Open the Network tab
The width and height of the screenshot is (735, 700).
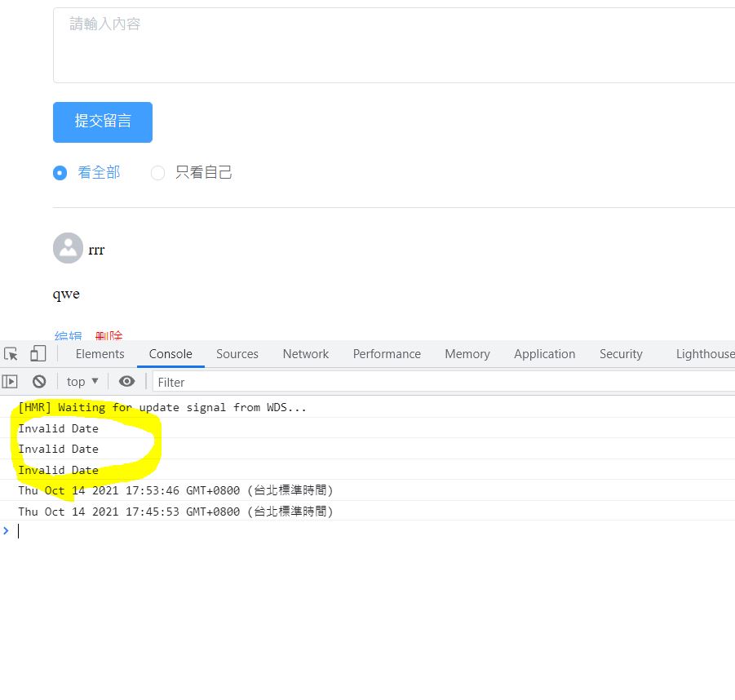306,354
